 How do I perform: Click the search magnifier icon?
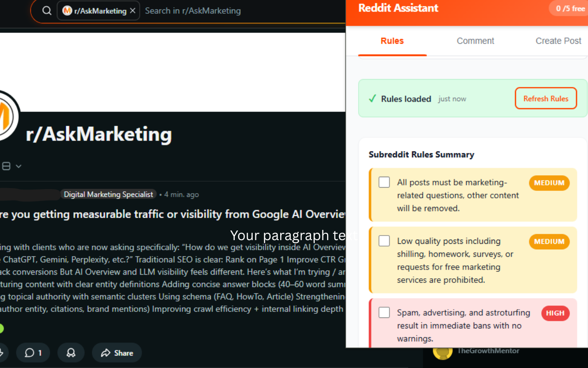click(46, 11)
